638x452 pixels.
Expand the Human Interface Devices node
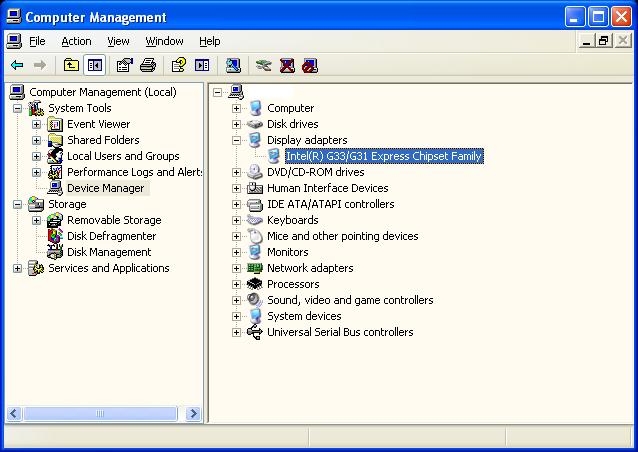(236, 188)
